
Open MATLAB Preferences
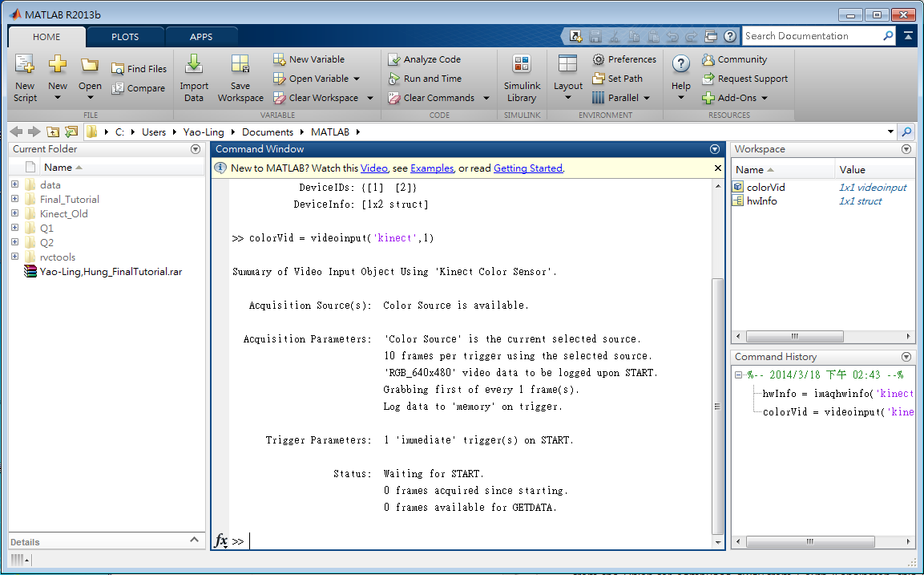pos(624,59)
